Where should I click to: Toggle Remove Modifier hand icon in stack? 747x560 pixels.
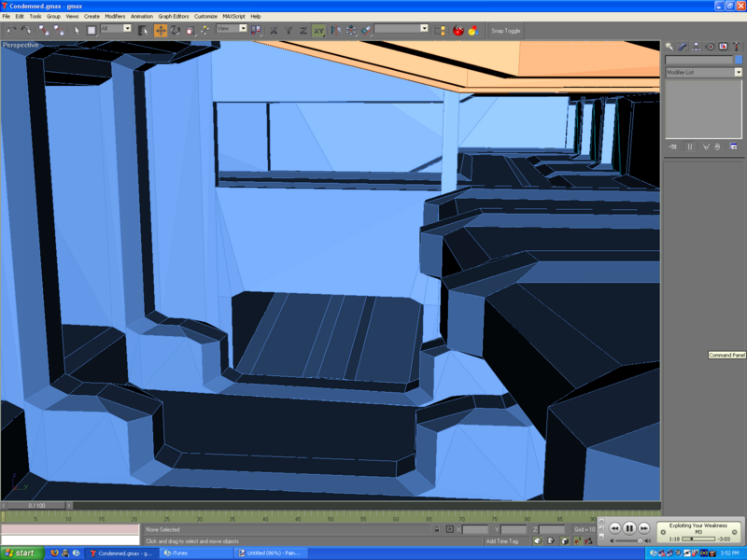tap(717, 147)
